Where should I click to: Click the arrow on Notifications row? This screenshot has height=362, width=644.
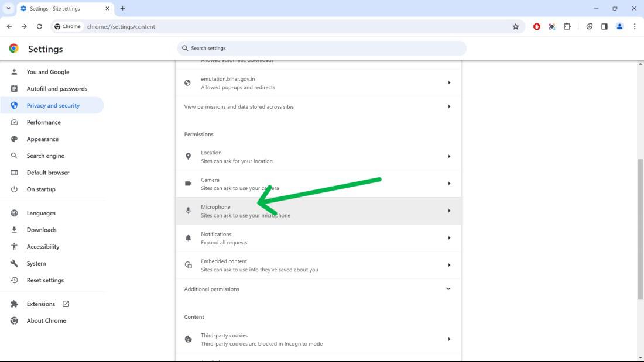pos(449,237)
